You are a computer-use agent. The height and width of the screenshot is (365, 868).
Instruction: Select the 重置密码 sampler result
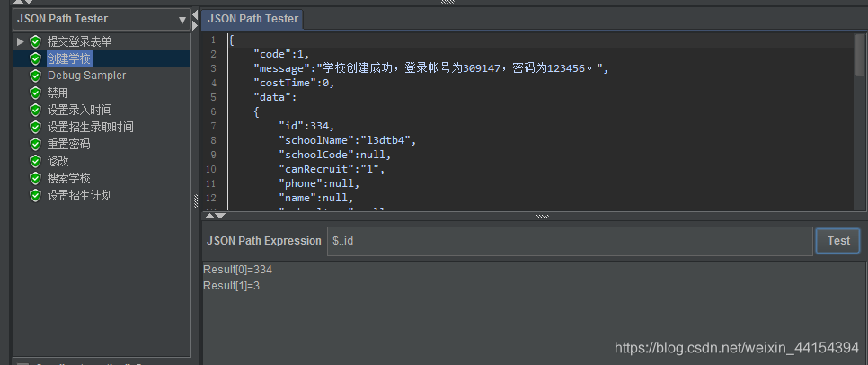[68, 145]
